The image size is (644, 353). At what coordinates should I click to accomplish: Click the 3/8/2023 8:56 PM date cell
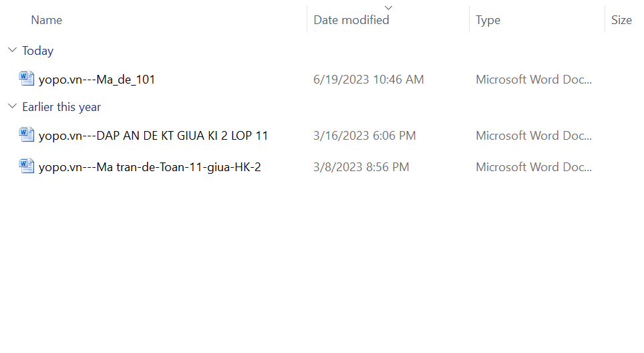point(361,167)
